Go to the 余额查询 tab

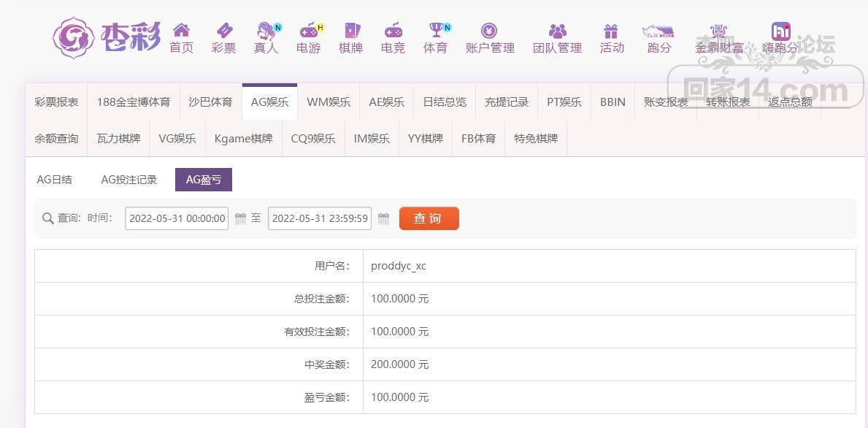56,139
